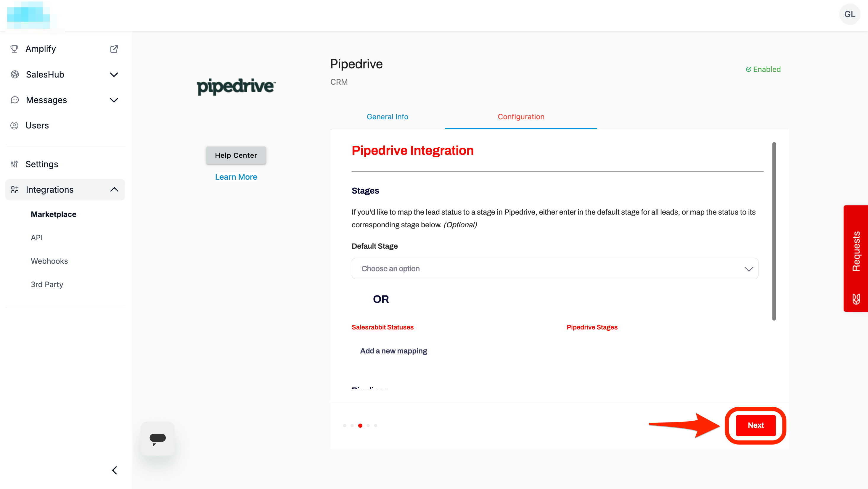Open Amplify external link icon
Viewport: 868px width, 489px height.
tap(114, 49)
